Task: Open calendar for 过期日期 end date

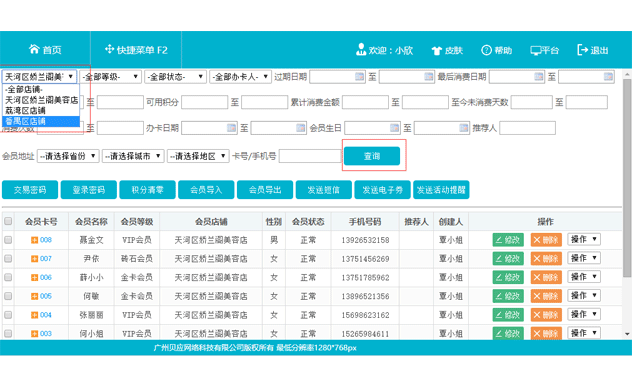Action: point(429,77)
